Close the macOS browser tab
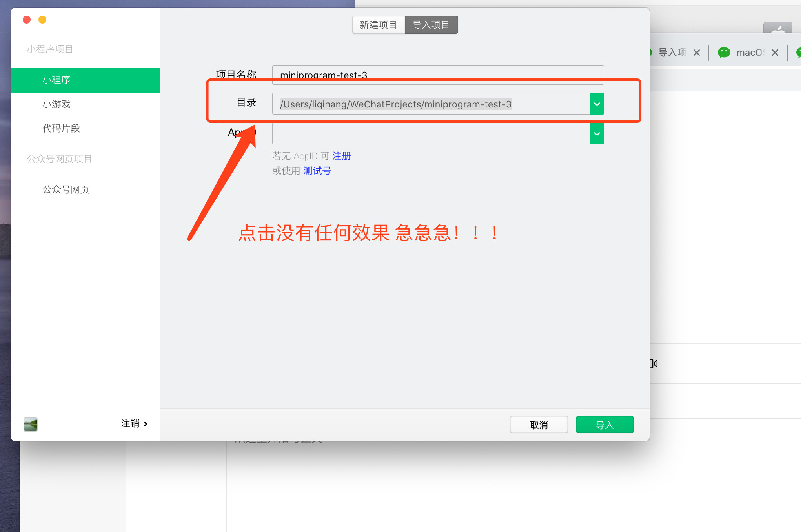The height and width of the screenshot is (532, 801). point(775,53)
